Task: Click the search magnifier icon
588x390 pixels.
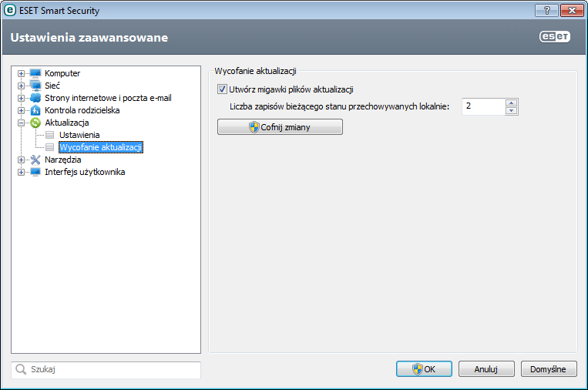Action: click(21, 369)
